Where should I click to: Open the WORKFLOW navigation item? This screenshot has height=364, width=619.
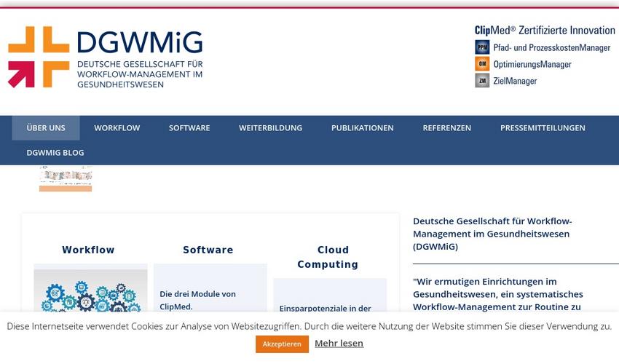(117, 128)
